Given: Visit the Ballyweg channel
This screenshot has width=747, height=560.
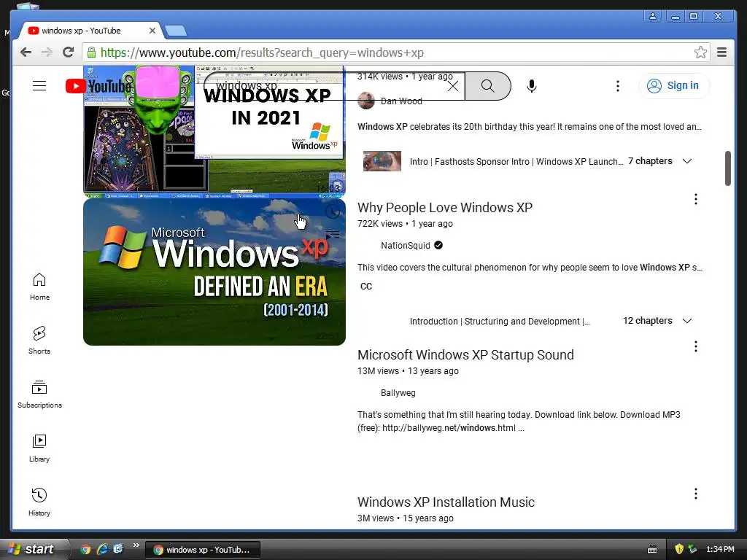Looking at the screenshot, I should (x=398, y=393).
